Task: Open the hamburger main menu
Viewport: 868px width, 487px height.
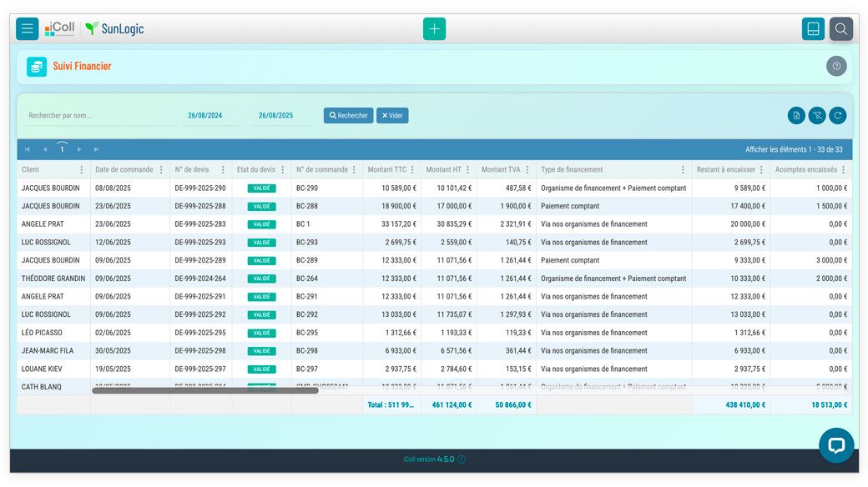Action: pos(28,28)
